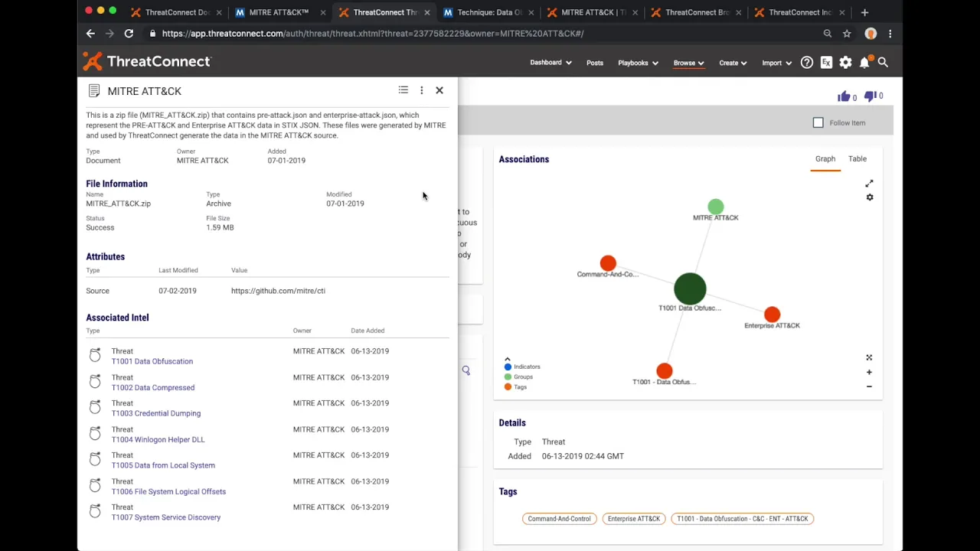Click the Command-And-Control tag
980x551 pixels.
click(x=560, y=519)
